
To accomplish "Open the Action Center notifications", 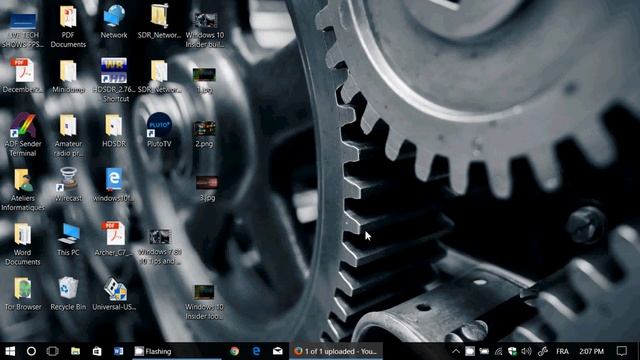I will point(622,351).
